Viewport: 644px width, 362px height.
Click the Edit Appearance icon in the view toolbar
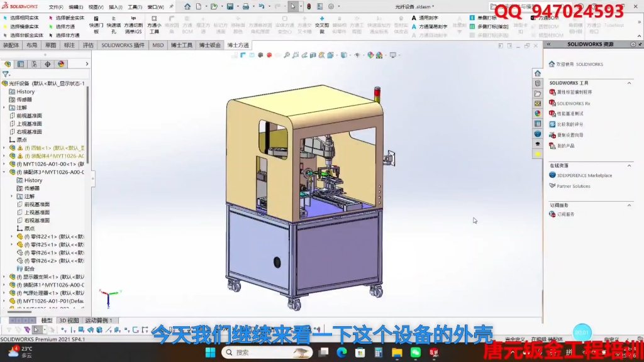(x=370, y=55)
